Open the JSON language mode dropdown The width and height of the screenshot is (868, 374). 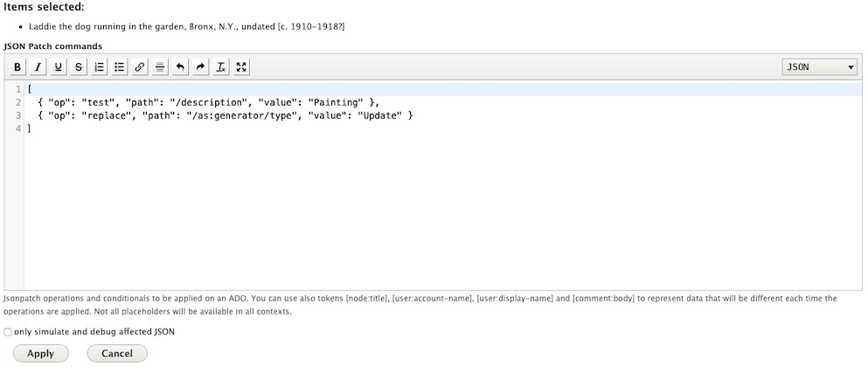point(819,67)
